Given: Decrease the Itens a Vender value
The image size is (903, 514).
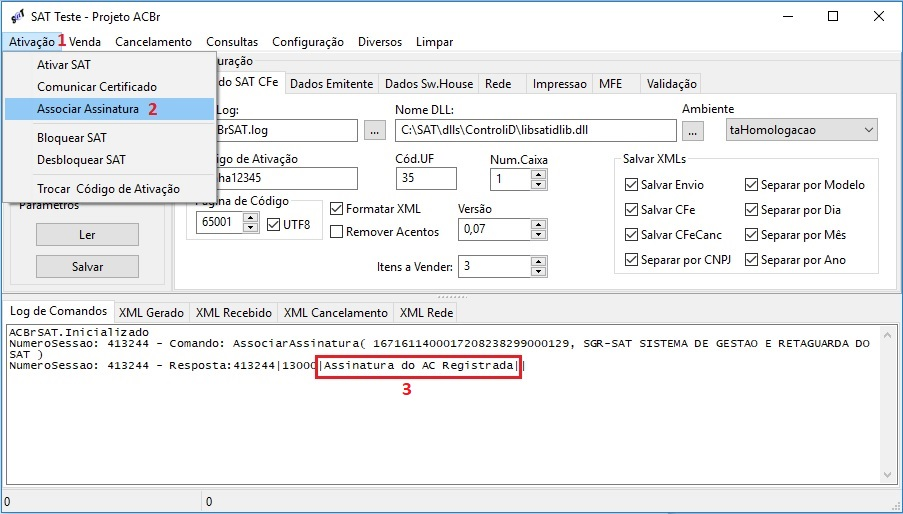Looking at the screenshot, I should pyautogui.click(x=538, y=272).
